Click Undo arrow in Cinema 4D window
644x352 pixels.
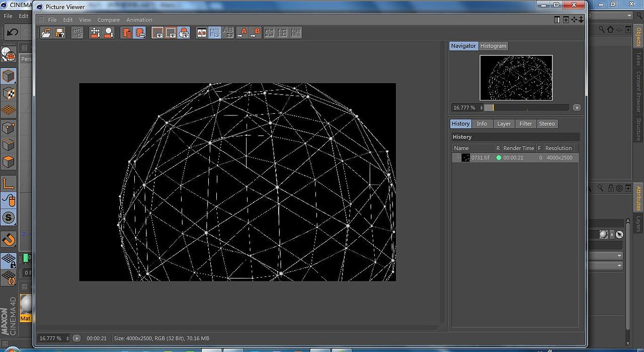[12, 32]
